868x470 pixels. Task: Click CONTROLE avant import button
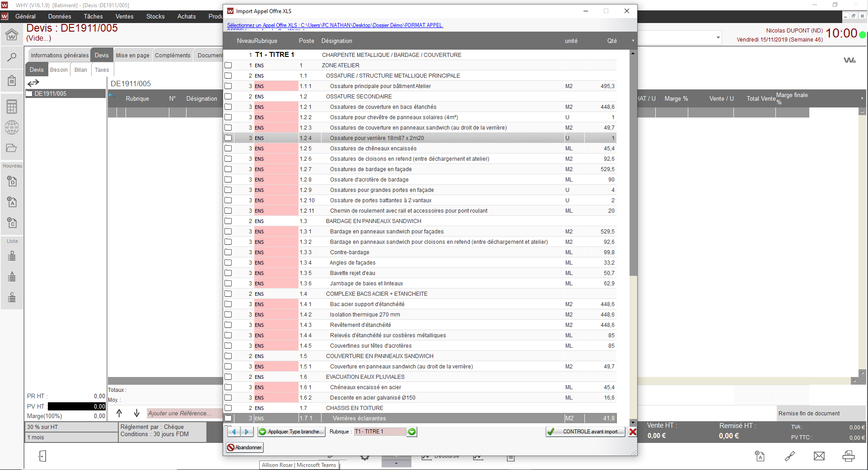click(586, 432)
